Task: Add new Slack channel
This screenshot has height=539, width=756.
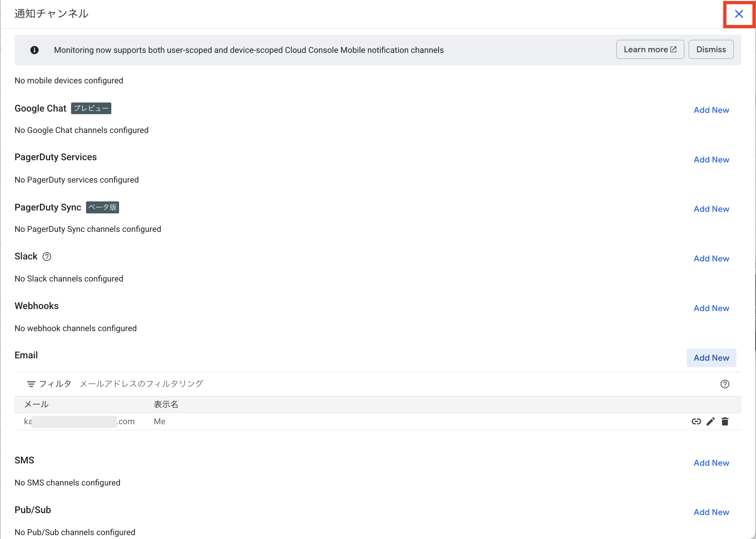Action: 711,258
